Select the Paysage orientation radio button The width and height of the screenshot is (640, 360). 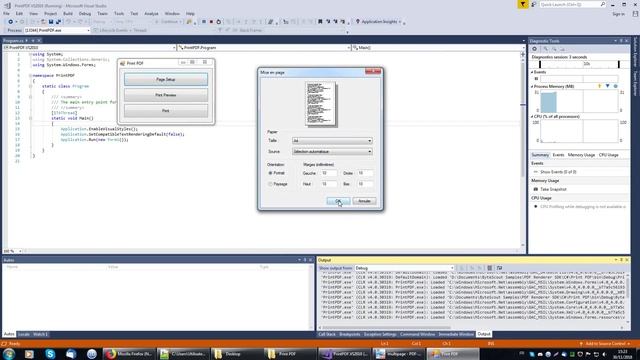[x=270, y=184]
